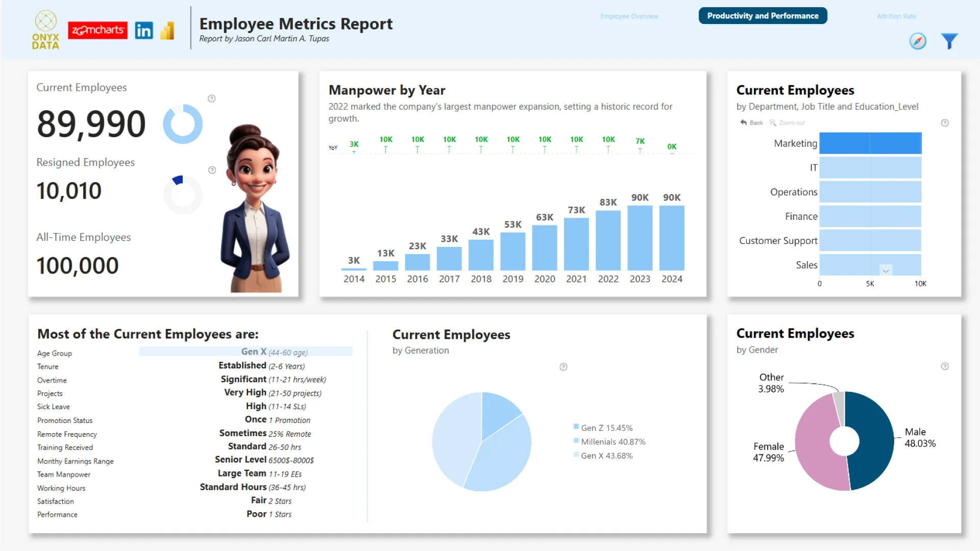Show help for department bar chart
Viewport: 980px width, 551px height.
tap(945, 123)
